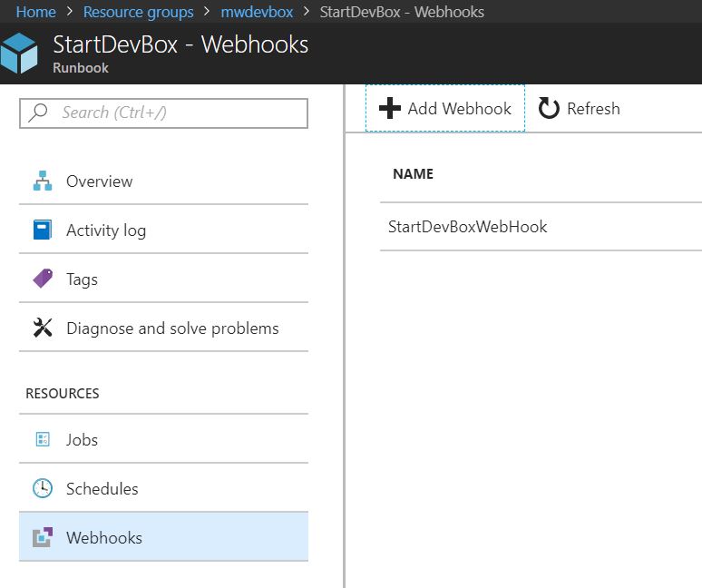Viewport: 702px width, 588px height.
Task: Click the Activity log book icon
Action: (x=43, y=230)
